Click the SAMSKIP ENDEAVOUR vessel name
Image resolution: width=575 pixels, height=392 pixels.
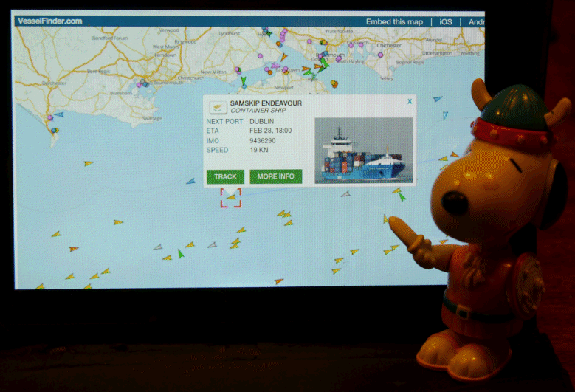[x=266, y=103]
